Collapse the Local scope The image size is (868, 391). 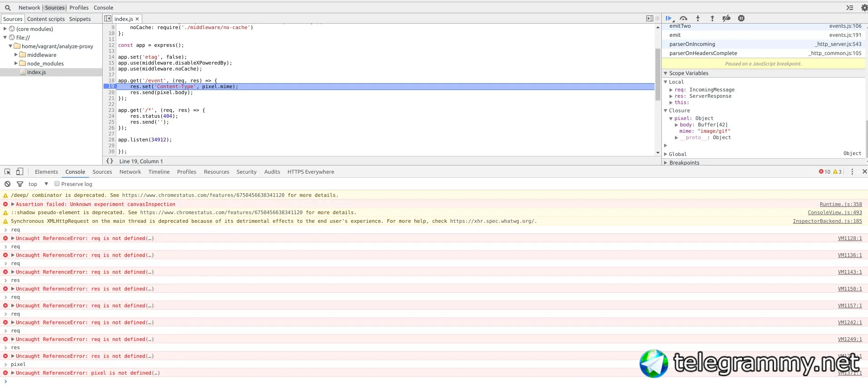[665, 82]
